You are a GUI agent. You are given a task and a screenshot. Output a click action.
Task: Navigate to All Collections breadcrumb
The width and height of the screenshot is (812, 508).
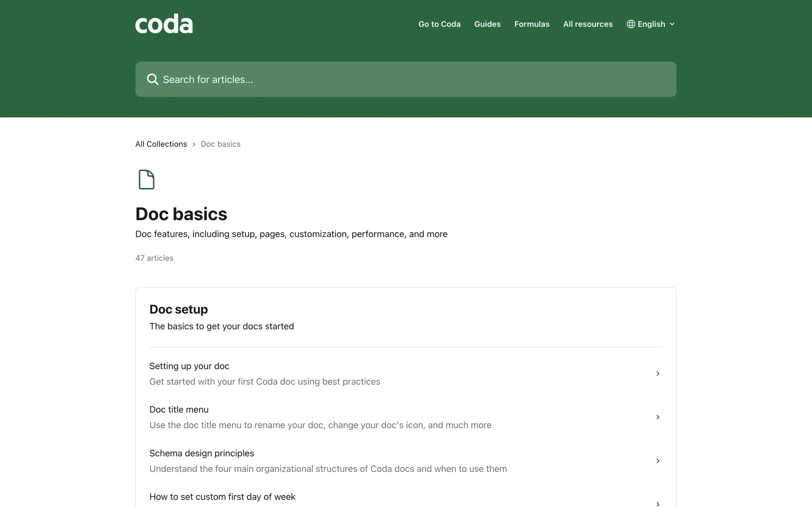(x=161, y=144)
